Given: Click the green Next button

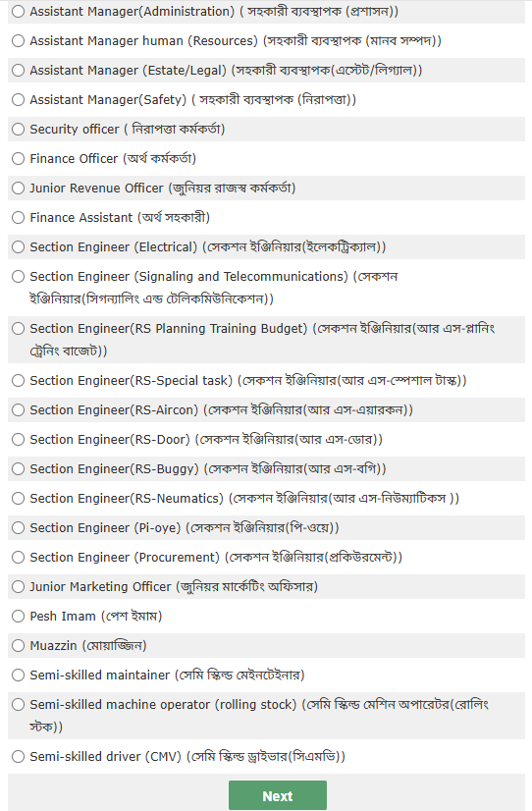Looking at the screenshot, I should pyautogui.click(x=278, y=795).
